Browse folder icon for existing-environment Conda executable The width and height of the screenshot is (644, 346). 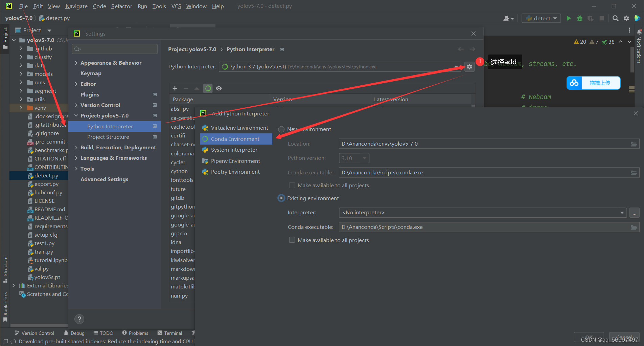634,227
